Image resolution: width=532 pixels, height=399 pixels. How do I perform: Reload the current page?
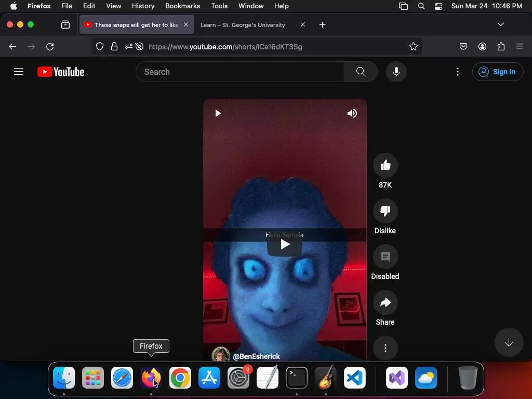click(50, 46)
